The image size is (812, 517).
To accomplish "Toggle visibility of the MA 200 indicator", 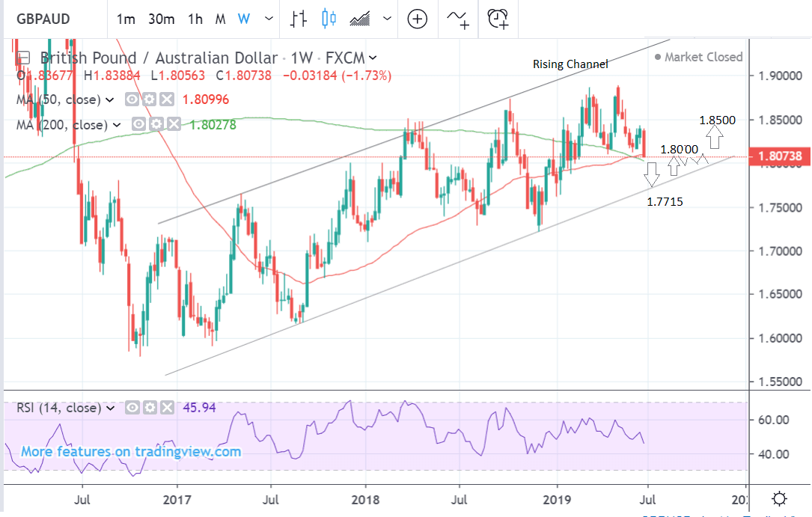I will [x=138, y=125].
